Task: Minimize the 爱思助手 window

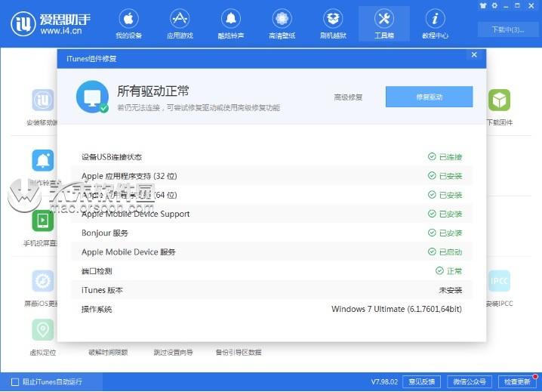Action: [506, 6]
